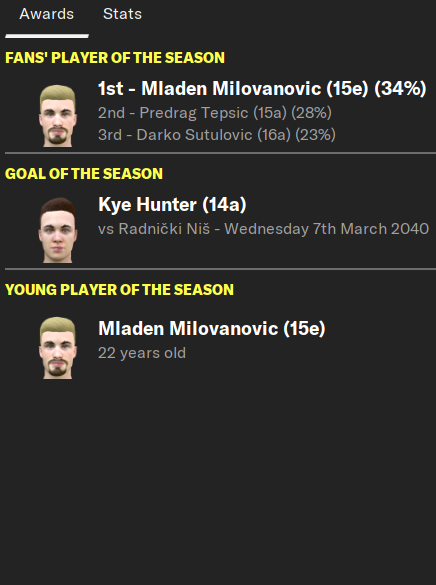Open the Radnički Niš team name
This screenshot has width=436, height=585.
pos(164,229)
